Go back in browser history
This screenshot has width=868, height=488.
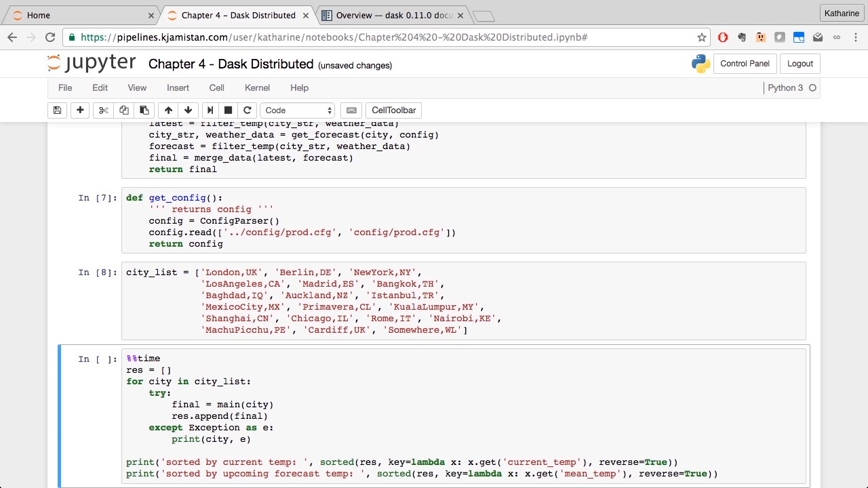[12, 37]
